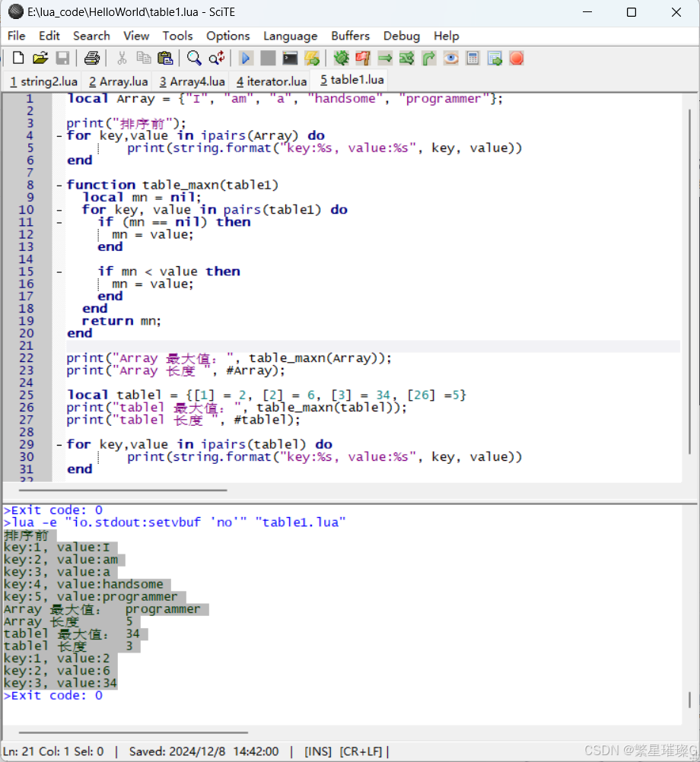Collapse the function table_maxn fold at line 8

coord(59,185)
